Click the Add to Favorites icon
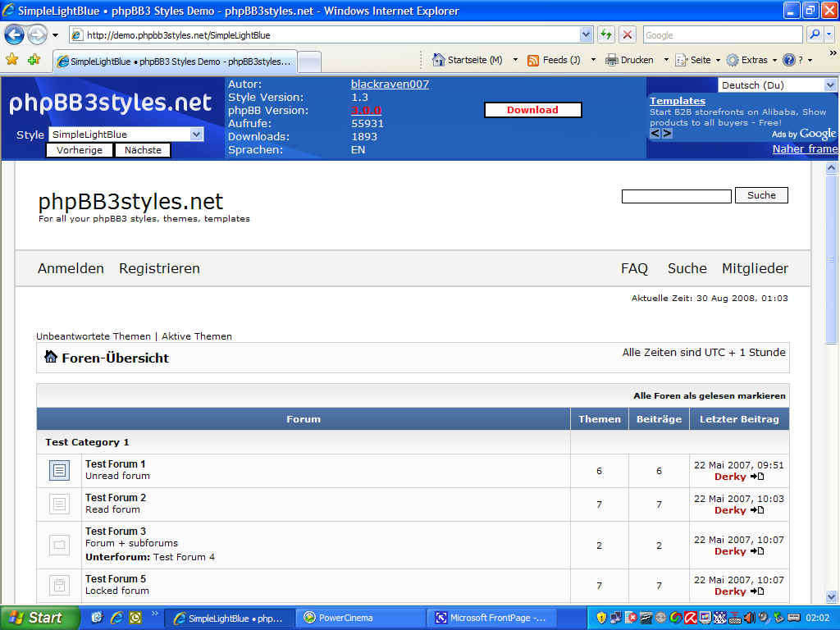The image size is (840, 630). tap(34, 59)
